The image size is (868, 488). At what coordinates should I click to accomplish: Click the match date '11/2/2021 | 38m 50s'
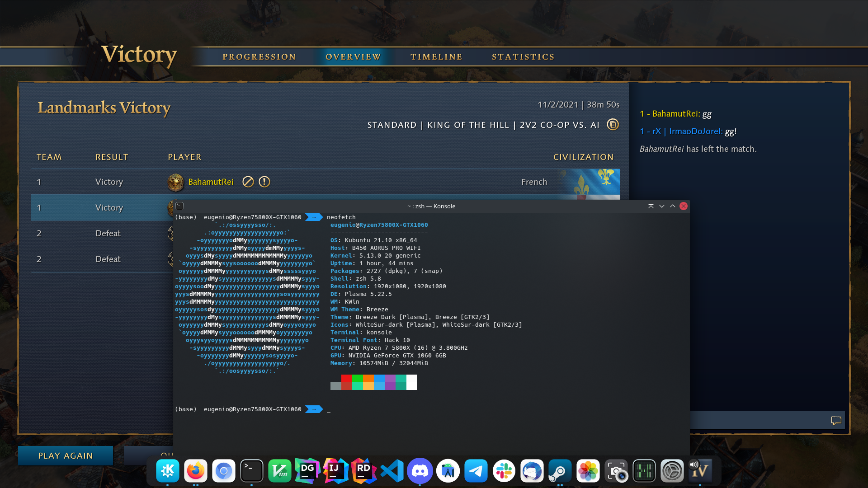click(x=578, y=105)
